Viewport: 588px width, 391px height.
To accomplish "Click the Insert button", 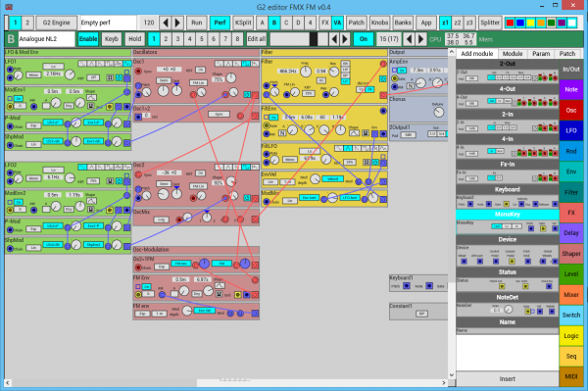I will pyautogui.click(x=508, y=379).
